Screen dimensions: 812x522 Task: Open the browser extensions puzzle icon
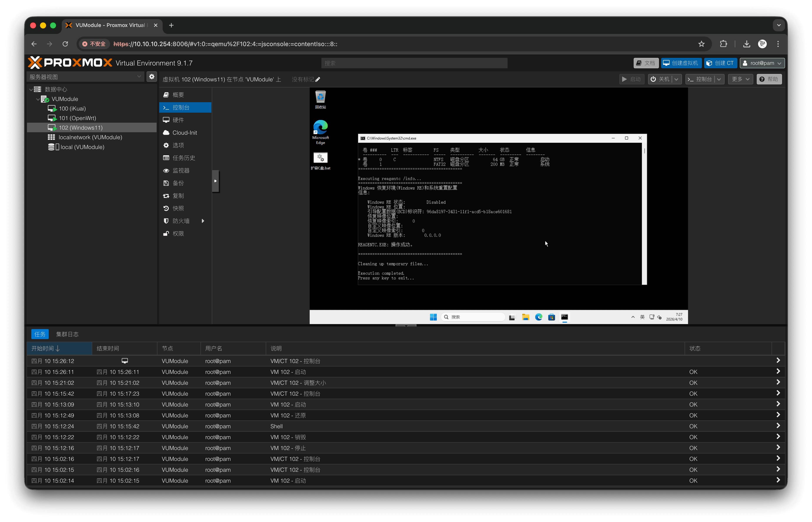pos(723,44)
